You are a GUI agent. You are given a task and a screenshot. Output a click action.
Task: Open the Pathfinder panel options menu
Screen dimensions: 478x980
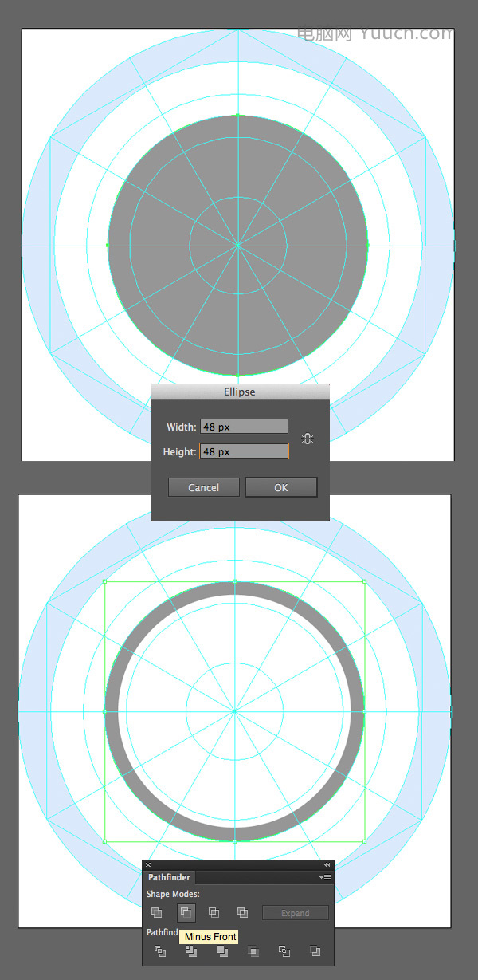325,878
